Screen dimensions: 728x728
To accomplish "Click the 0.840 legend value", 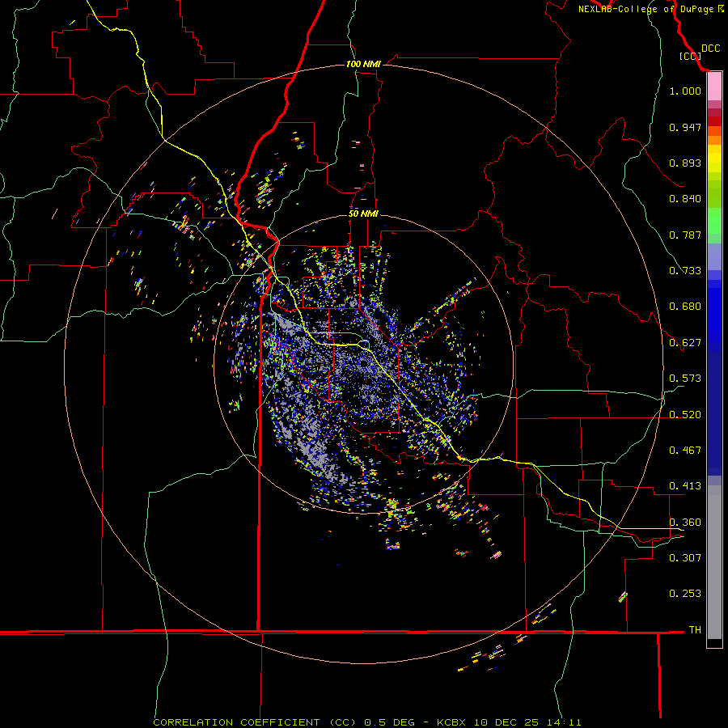I will (x=685, y=199).
